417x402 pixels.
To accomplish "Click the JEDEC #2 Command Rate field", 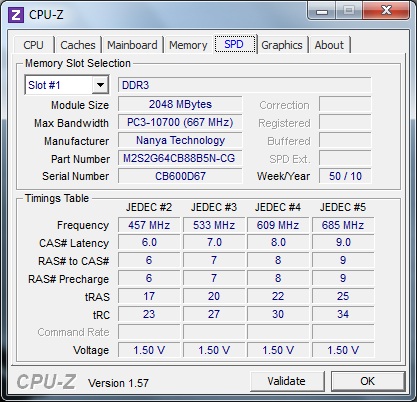I will point(149,332).
